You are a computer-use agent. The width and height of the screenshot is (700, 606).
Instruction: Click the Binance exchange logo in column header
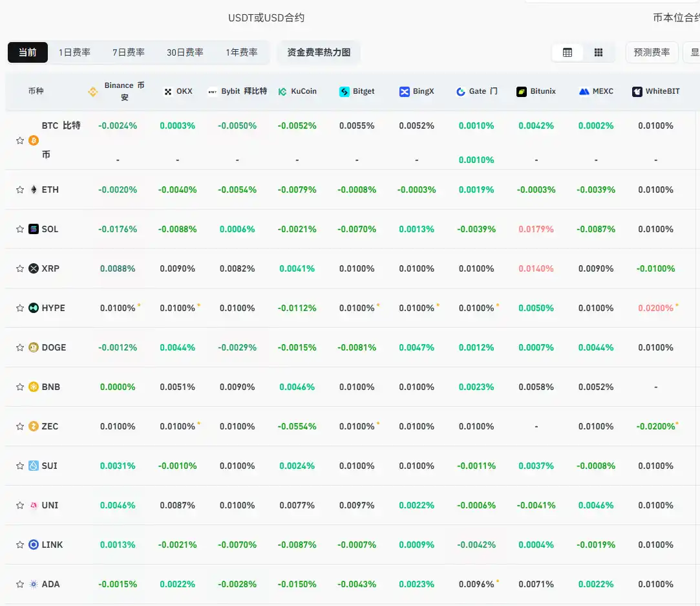point(93,91)
